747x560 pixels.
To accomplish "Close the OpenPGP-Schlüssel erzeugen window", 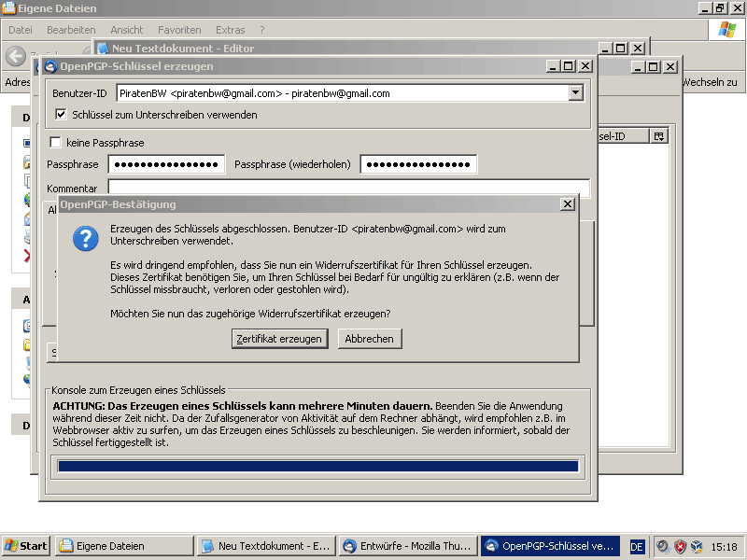I will pyautogui.click(x=585, y=66).
